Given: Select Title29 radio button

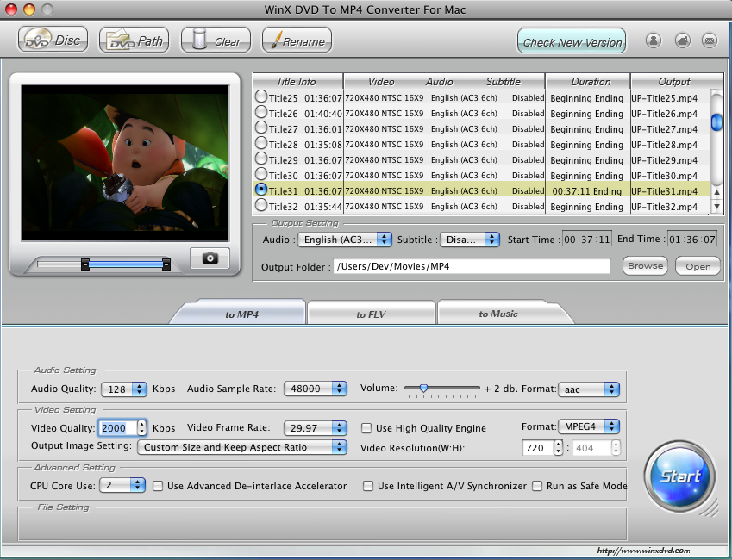Looking at the screenshot, I should click(261, 159).
